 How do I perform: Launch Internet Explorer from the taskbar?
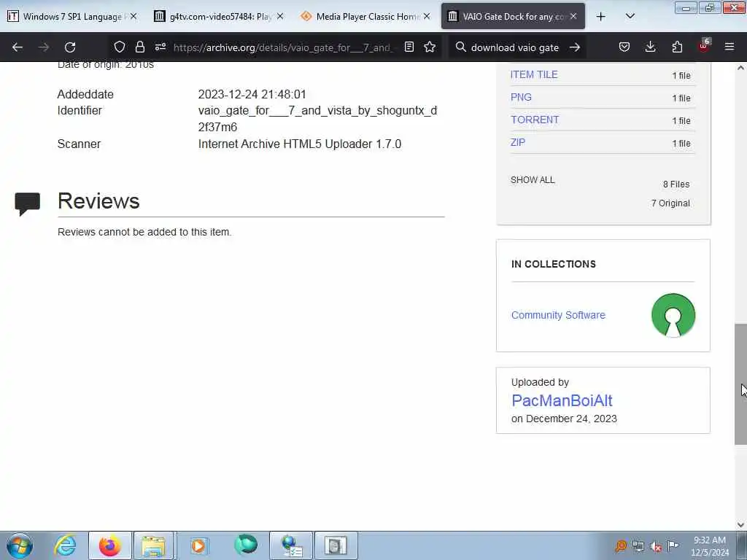[65, 545]
